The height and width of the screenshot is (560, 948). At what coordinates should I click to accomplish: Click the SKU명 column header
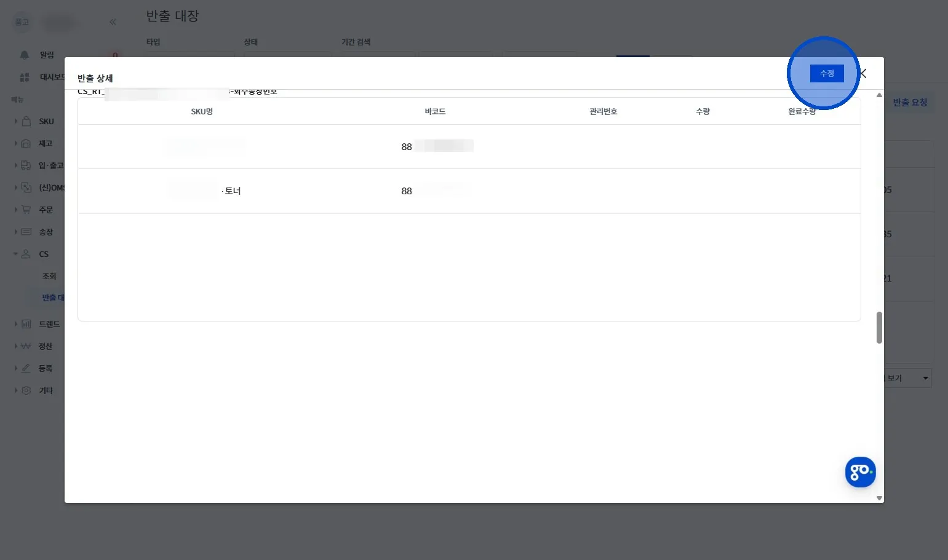[202, 111]
